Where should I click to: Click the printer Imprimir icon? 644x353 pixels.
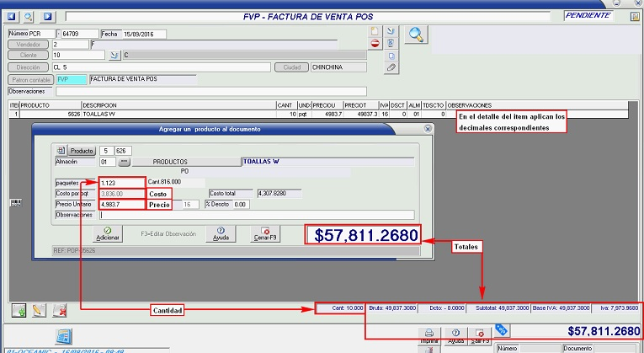pos(429,333)
